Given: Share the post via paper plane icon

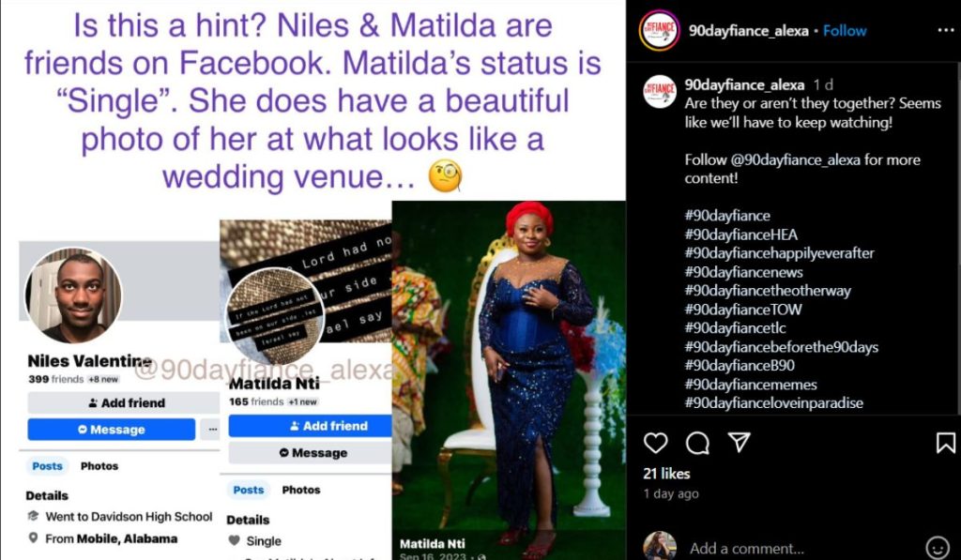Looking at the screenshot, I should 740,443.
